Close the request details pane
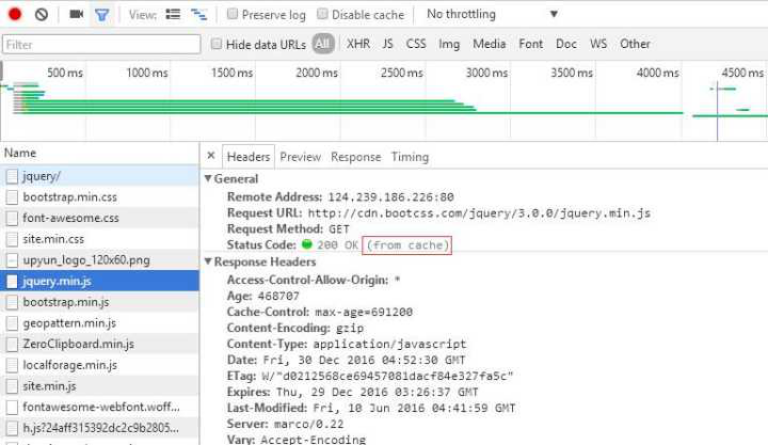Viewport: 768px width, 445px height. tap(211, 156)
